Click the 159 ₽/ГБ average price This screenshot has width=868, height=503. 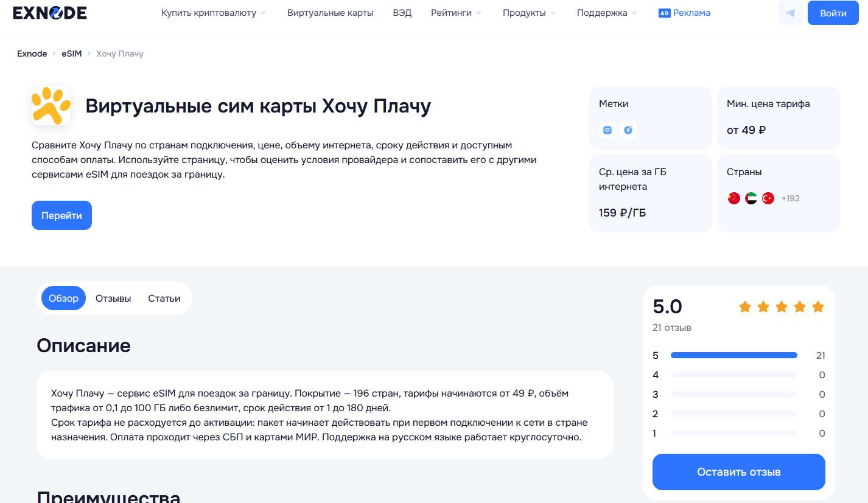click(623, 213)
